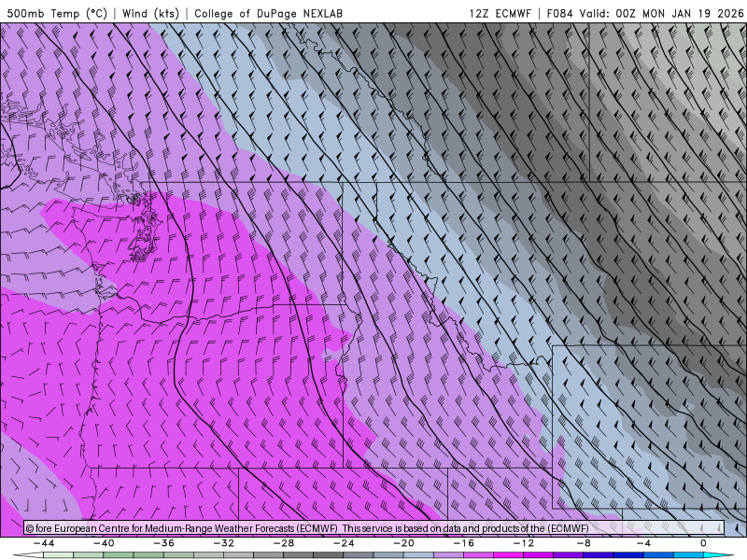The height and width of the screenshot is (560, 747).
Task: Click the -36 colorbar label
Action: tap(163, 543)
